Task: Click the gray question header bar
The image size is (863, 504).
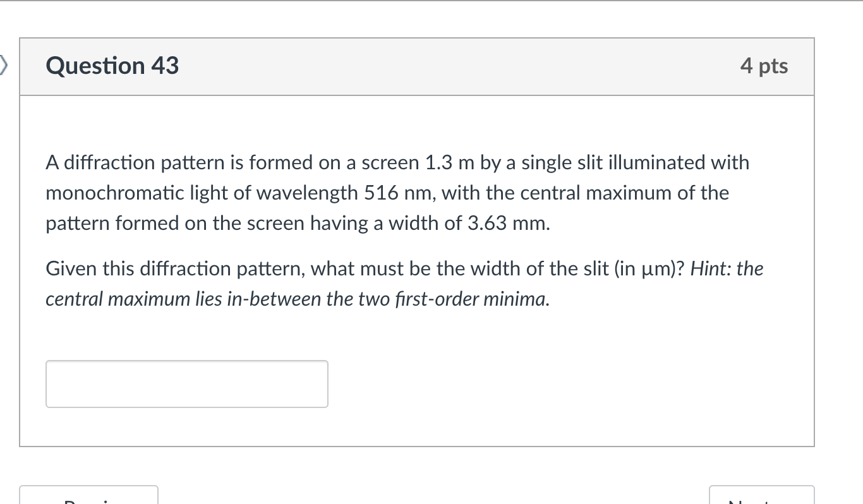Action: (x=417, y=66)
